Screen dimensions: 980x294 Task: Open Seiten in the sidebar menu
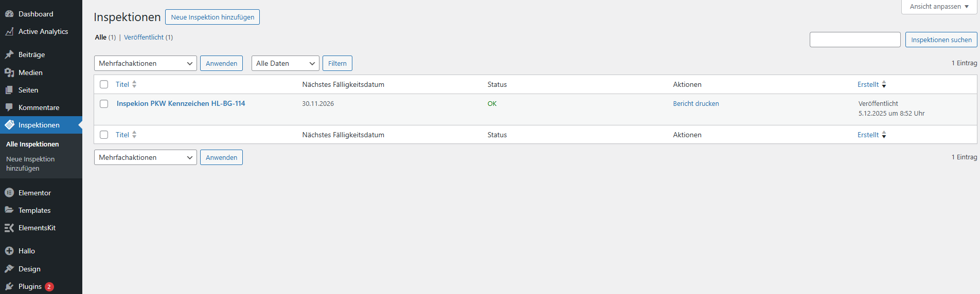point(28,90)
